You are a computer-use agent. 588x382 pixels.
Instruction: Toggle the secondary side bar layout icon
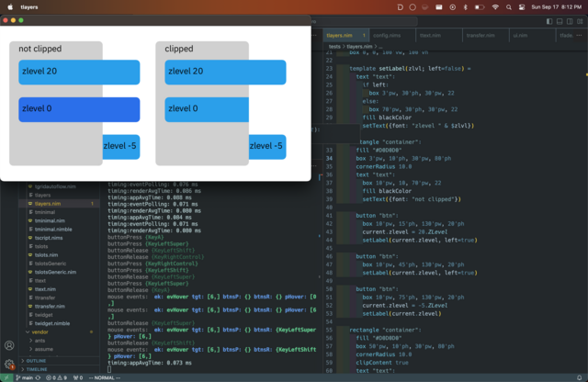click(x=570, y=21)
